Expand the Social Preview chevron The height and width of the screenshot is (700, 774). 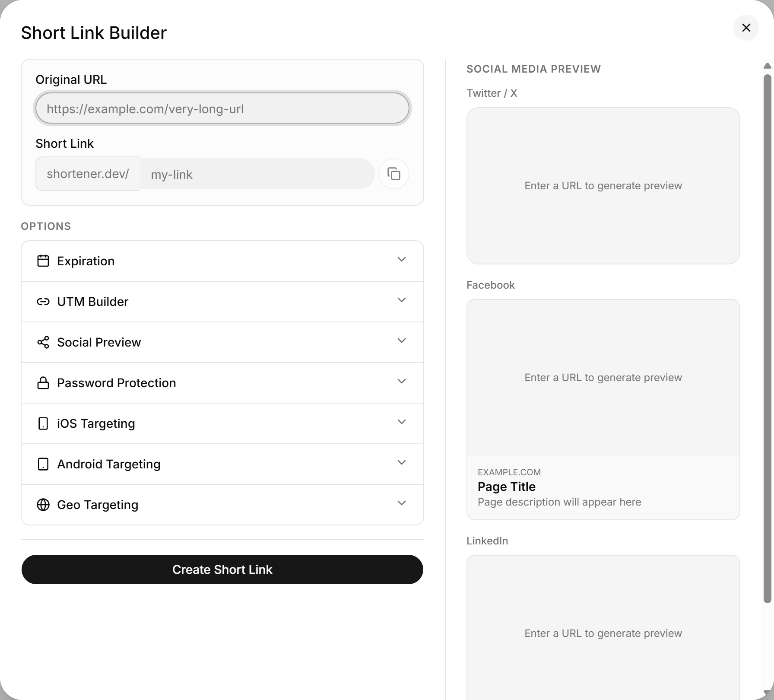(x=402, y=340)
